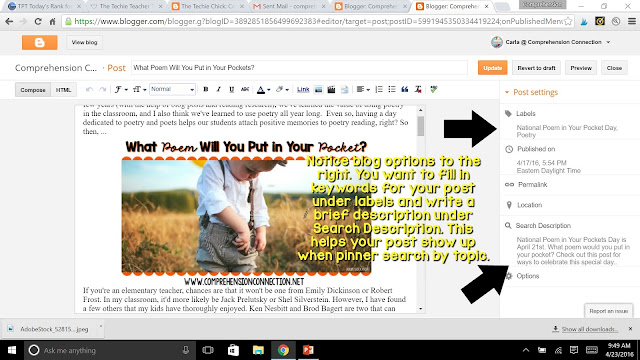The width and height of the screenshot is (640, 360).
Task: Switch to the Sent Mail Gmail tab
Action: [288, 7]
